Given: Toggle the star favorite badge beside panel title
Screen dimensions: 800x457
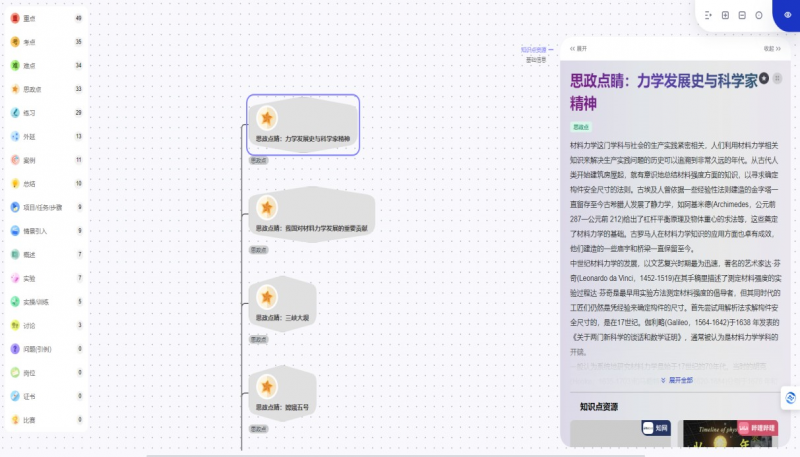Looking at the screenshot, I should click(x=764, y=78).
